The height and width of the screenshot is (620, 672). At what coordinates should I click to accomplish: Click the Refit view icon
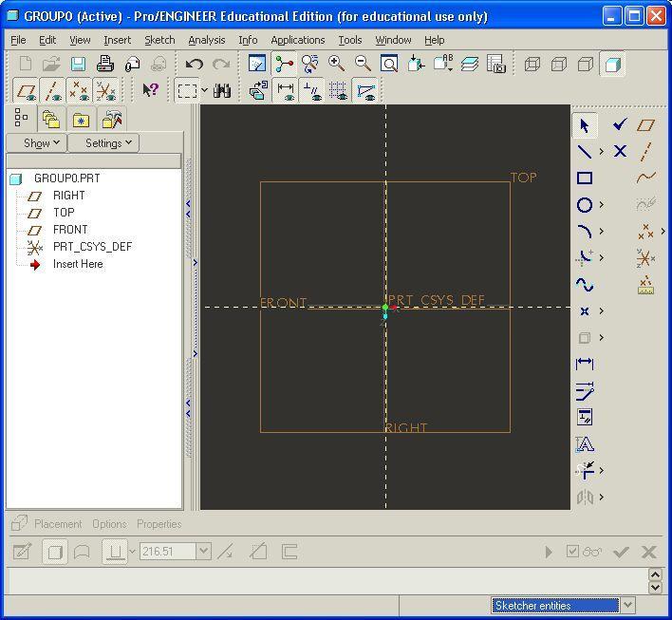pos(389,64)
